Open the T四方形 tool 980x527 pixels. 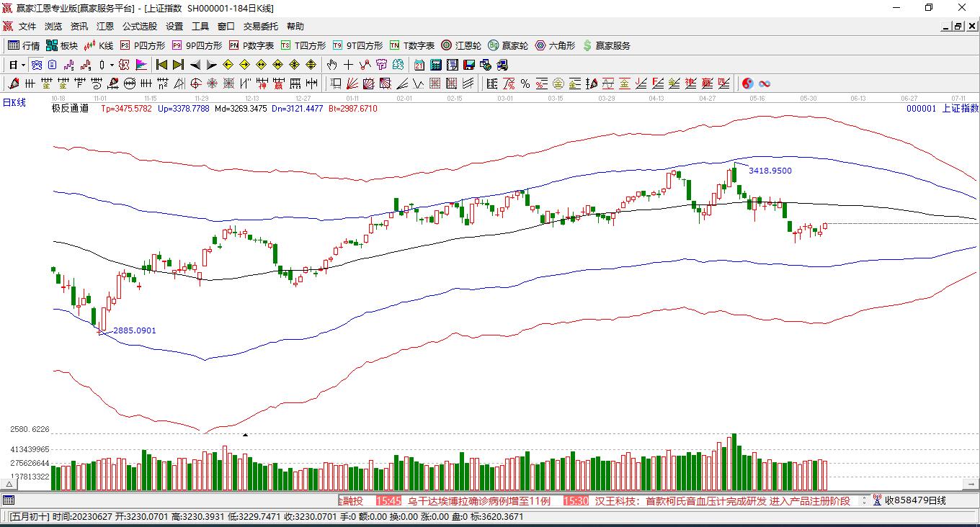click(303, 45)
